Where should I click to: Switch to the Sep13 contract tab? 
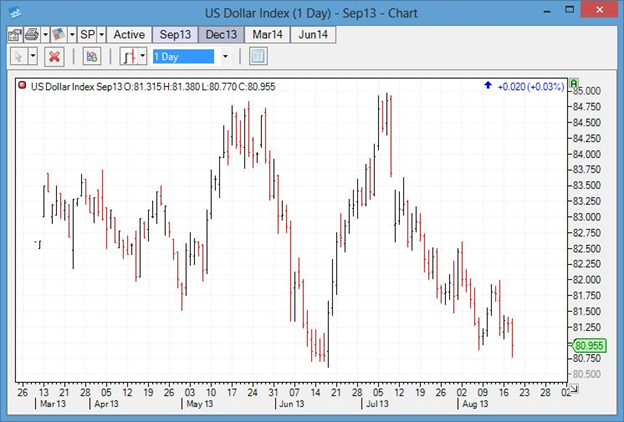tap(175, 34)
